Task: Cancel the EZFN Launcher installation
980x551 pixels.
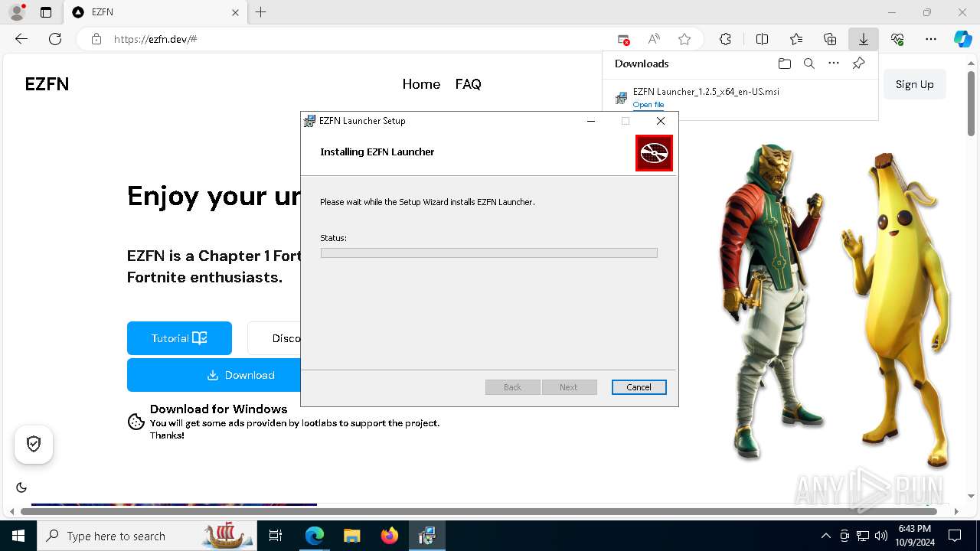Action: point(639,387)
